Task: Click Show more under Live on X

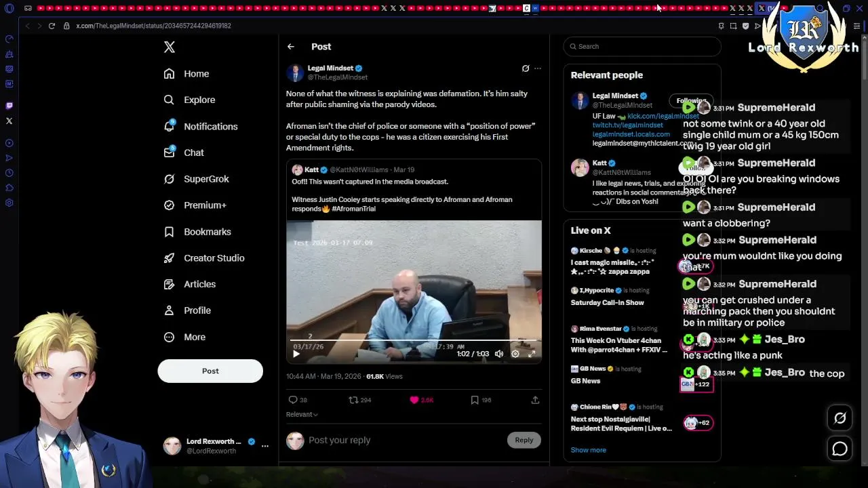Action: point(589,450)
